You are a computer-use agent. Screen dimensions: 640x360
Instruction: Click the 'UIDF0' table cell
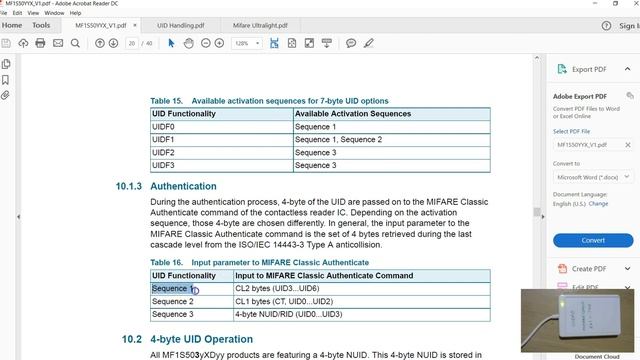tap(222, 127)
